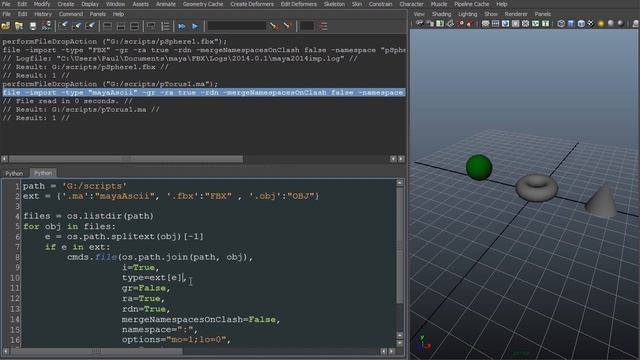Click the Clear Input icon
Viewport: 640px width, 360px height.
76,26
